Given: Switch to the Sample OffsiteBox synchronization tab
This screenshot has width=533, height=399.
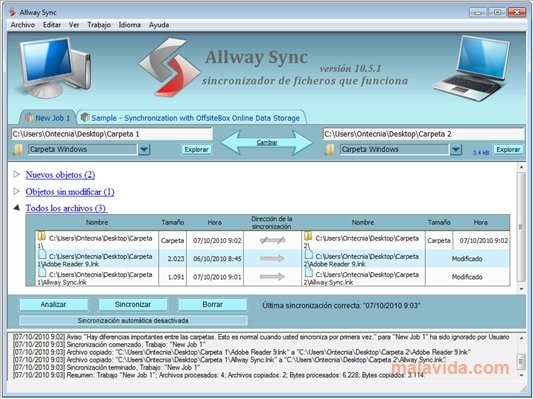Looking at the screenshot, I should tap(192, 118).
